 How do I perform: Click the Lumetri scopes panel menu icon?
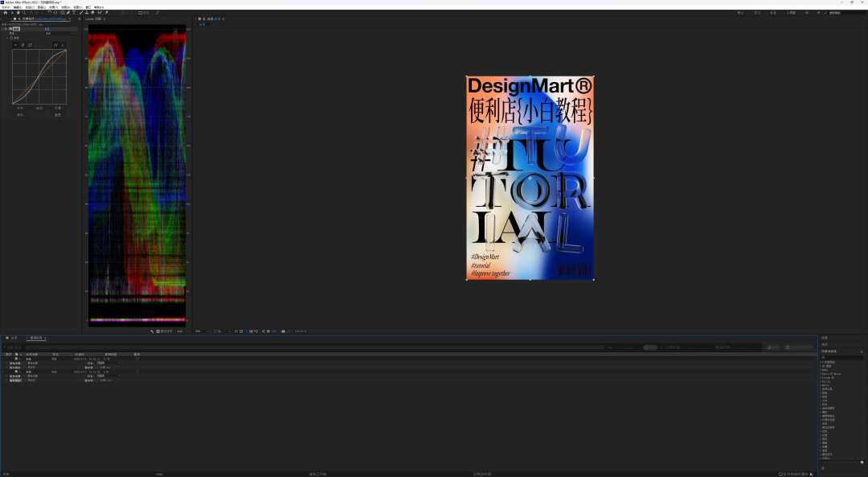coord(104,19)
